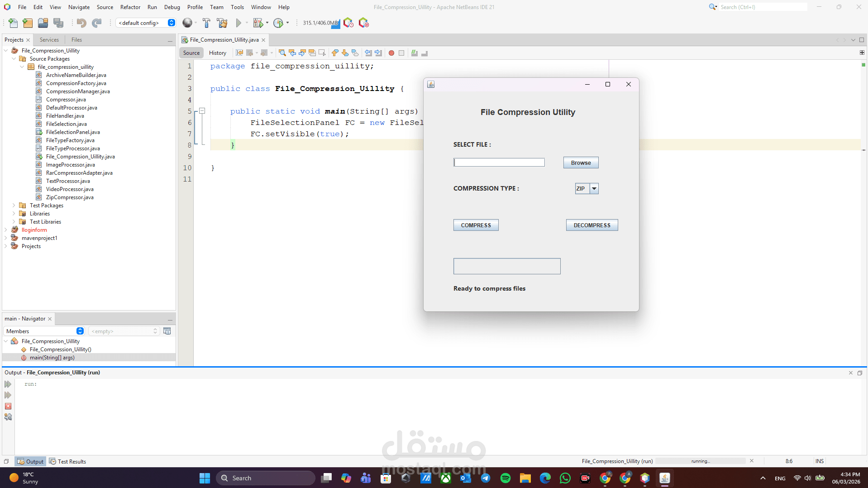Click the Build Project hammer icon
This screenshot has width=868, height=488.
pyautogui.click(x=206, y=23)
